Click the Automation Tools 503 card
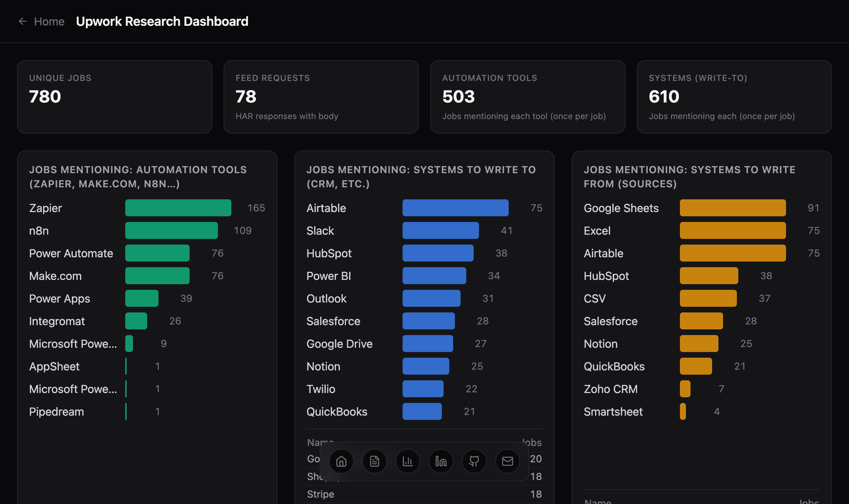This screenshot has width=849, height=504. pyautogui.click(x=527, y=97)
